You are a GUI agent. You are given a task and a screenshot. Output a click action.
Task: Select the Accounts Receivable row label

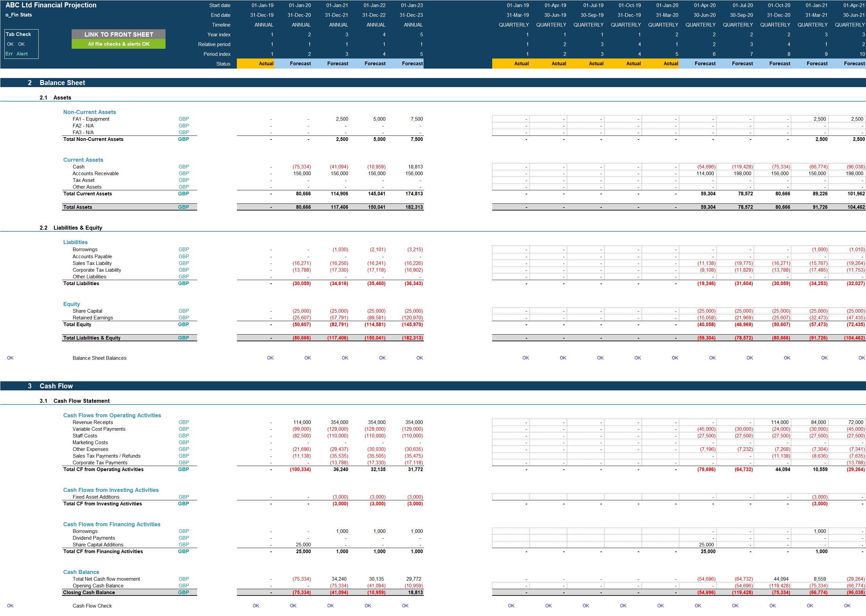[95, 174]
